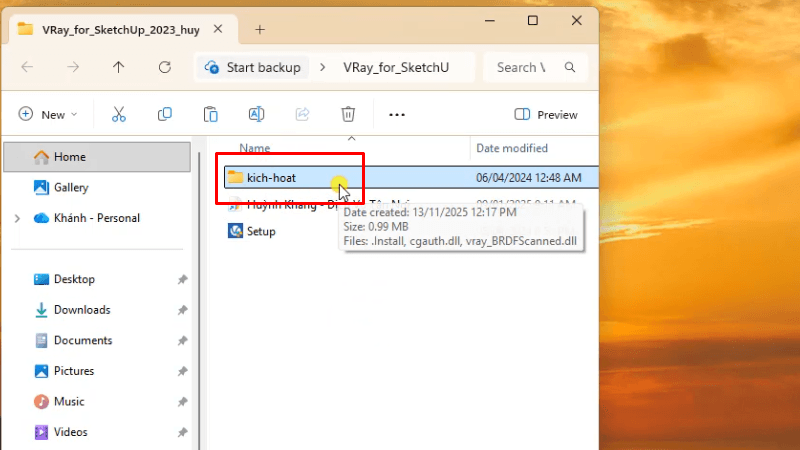
Task: Expand the breadcrumb chevron after Start backup
Action: pos(322,67)
